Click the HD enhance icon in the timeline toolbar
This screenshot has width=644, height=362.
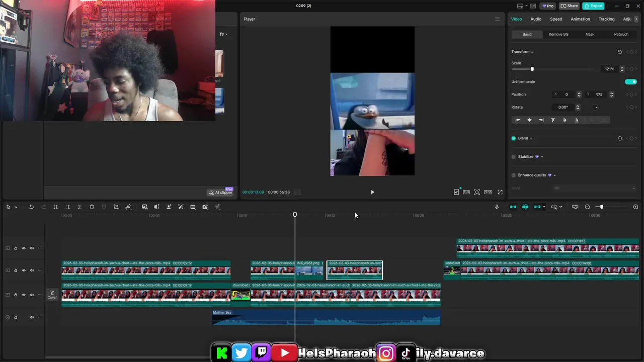point(193,207)
